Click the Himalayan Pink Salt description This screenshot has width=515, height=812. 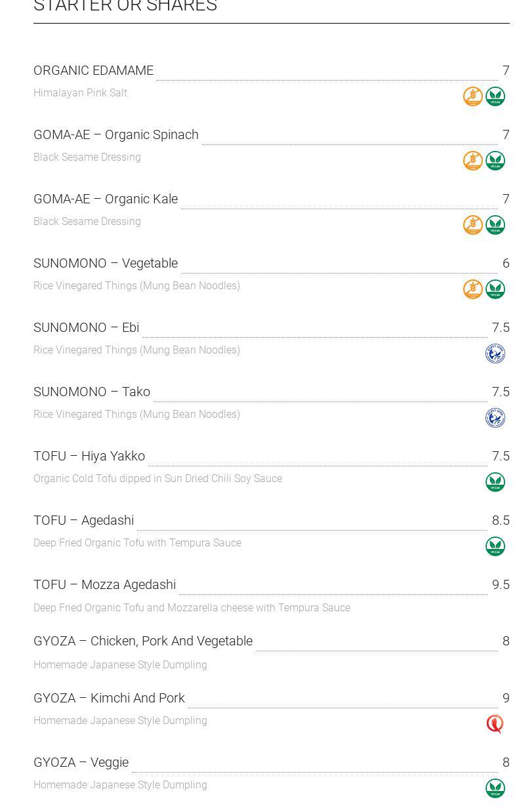[80, 93]
